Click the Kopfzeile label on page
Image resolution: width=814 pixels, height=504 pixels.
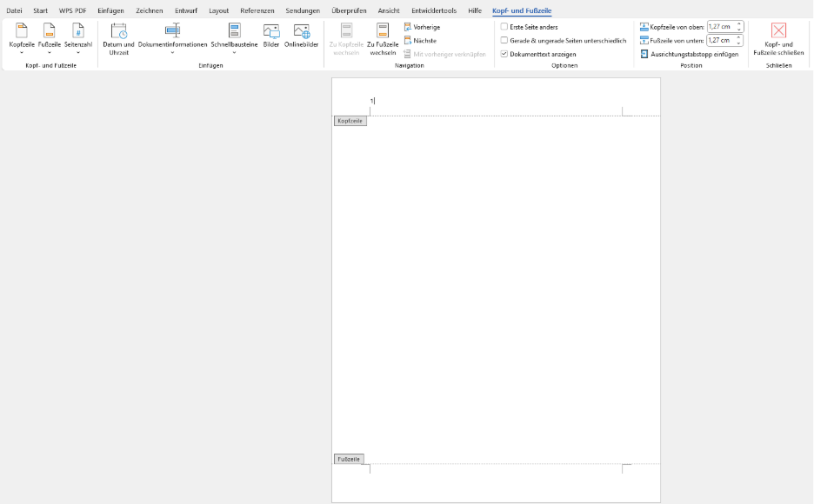pyautogui.click(x=350, y=121)
